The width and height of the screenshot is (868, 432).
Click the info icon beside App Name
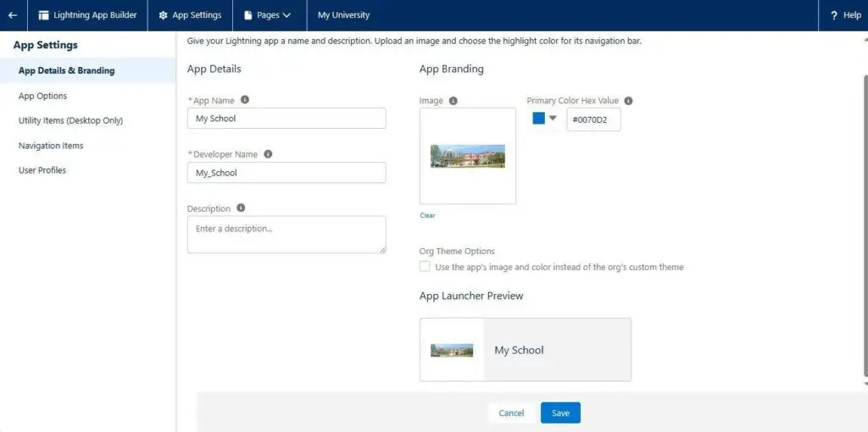(x=245, y=99)
